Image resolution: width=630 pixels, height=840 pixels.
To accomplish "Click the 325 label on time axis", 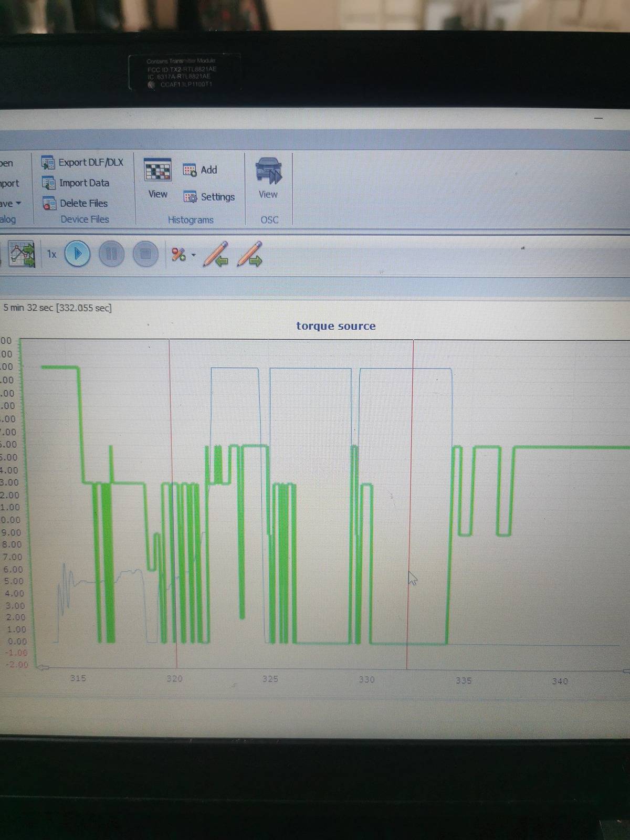I will point(270,679).
